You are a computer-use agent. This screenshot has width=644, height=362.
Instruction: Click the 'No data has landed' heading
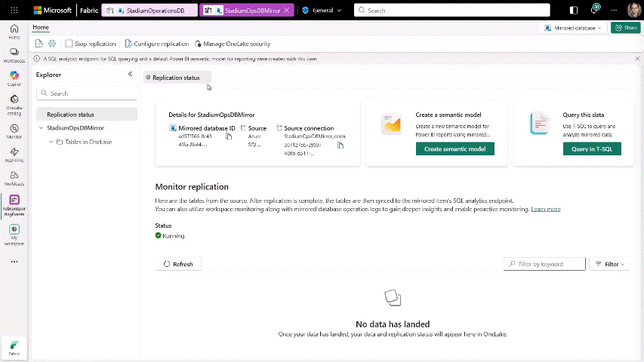pyautogui.click(x=393, y=324)
